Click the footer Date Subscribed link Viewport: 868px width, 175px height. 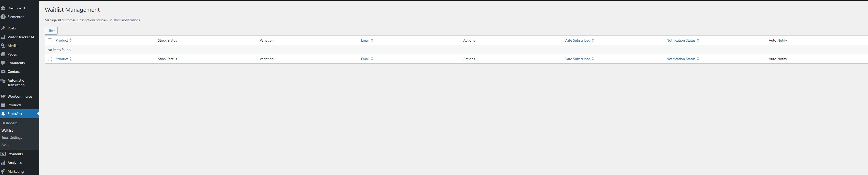click(577, 59)
